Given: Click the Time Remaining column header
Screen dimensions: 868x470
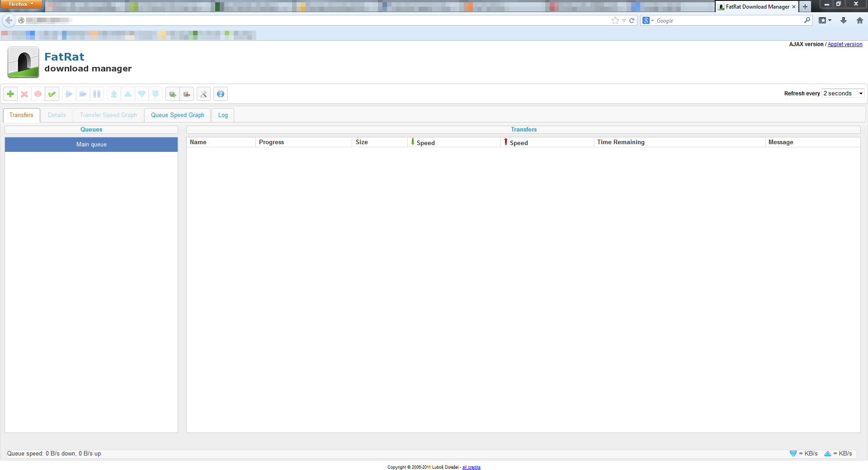Looking at the screenshot, I should coord(679,142).
